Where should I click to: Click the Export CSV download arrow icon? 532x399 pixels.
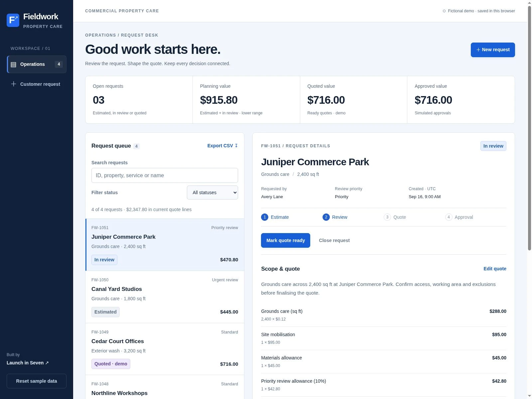(x=236, y=146)
